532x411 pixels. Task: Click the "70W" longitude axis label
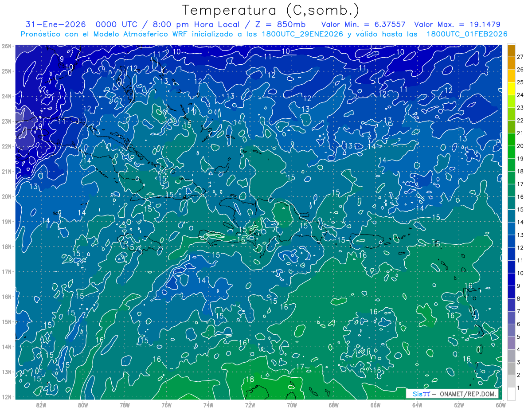tap(292, 405)
